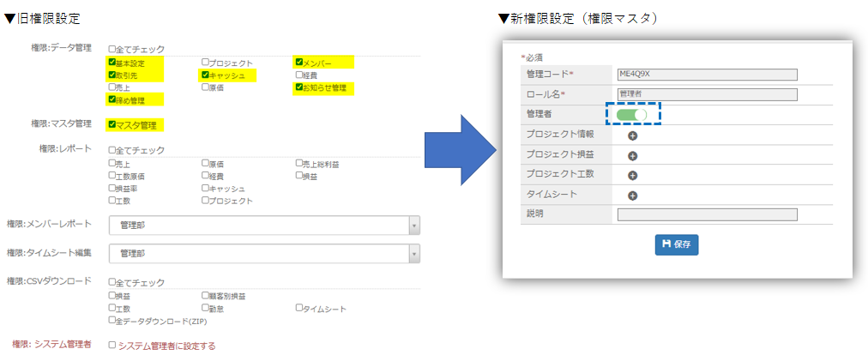868x355 pixels.
Task: Expand the プロジェクト損益 plus icon
Action: point(632,155)
